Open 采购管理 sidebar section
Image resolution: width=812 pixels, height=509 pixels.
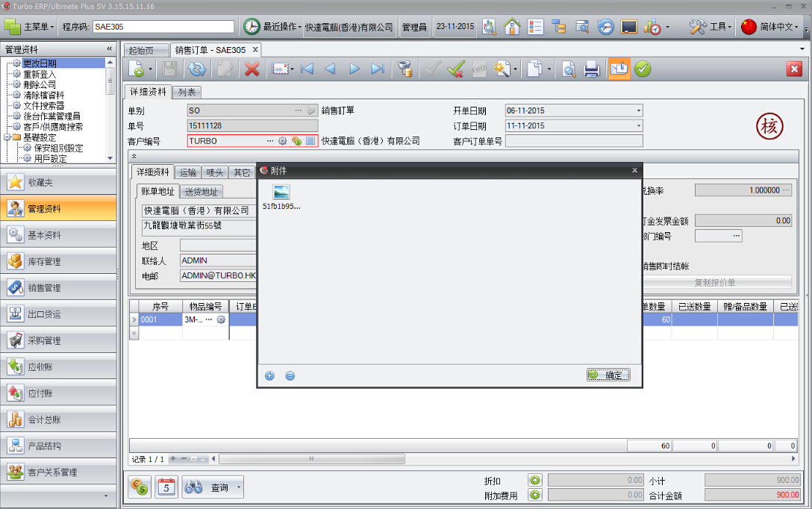[58, 340]
